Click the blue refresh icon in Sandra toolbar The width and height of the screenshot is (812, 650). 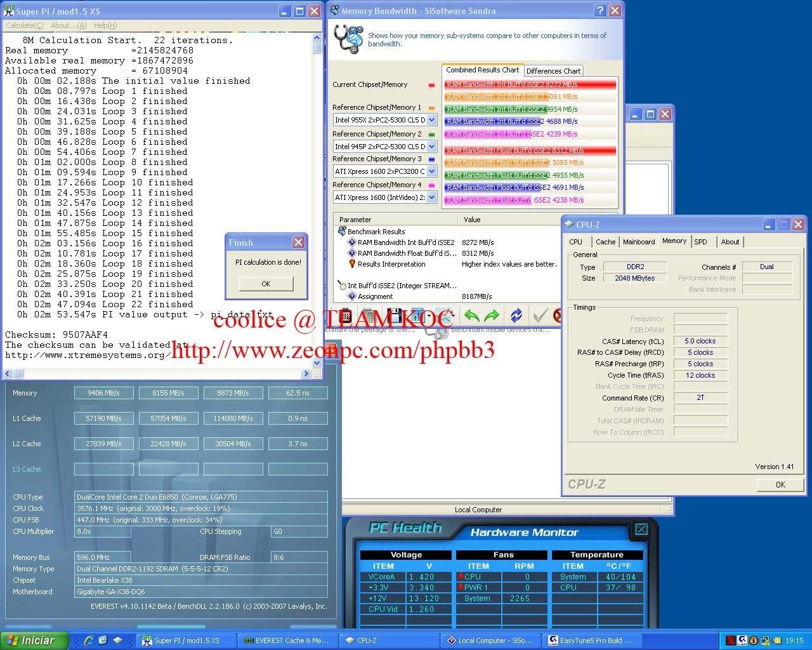click(x=516, y=315)
